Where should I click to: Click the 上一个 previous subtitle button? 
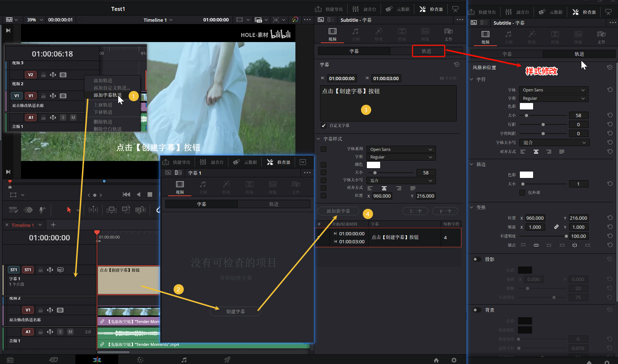[x=415, y=211]
